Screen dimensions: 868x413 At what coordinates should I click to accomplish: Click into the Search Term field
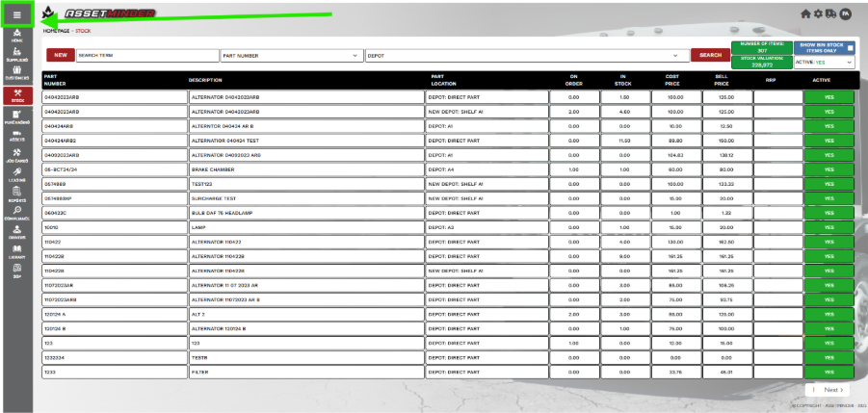pos(147,55)
